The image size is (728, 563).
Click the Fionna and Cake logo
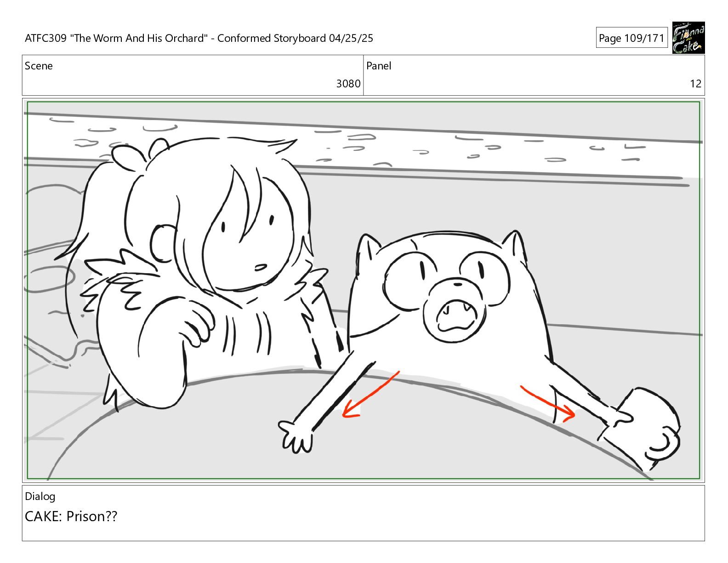click(x=688, y=38)
